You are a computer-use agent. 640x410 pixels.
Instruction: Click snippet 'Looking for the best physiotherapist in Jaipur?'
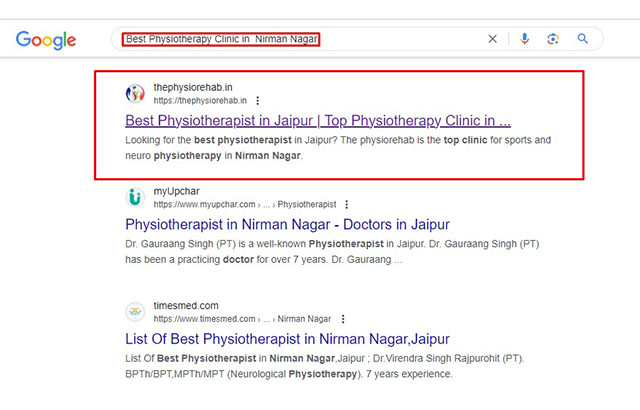231,140
